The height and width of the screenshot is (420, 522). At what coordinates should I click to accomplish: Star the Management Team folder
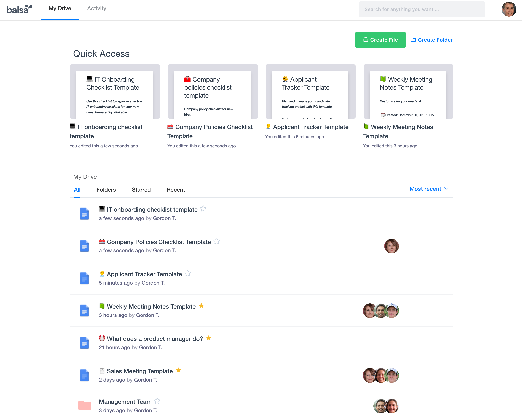(157, 401)
